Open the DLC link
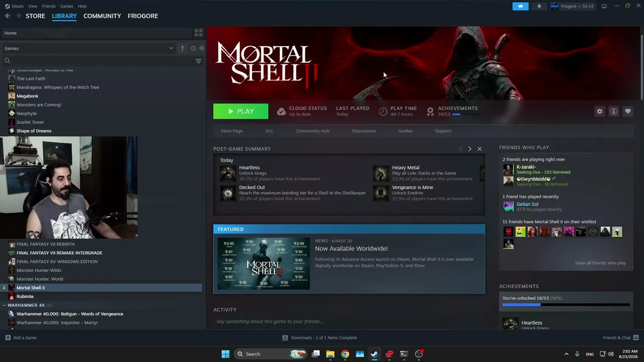Viewport: 644px width, 362px height. (x=270, y=131)
